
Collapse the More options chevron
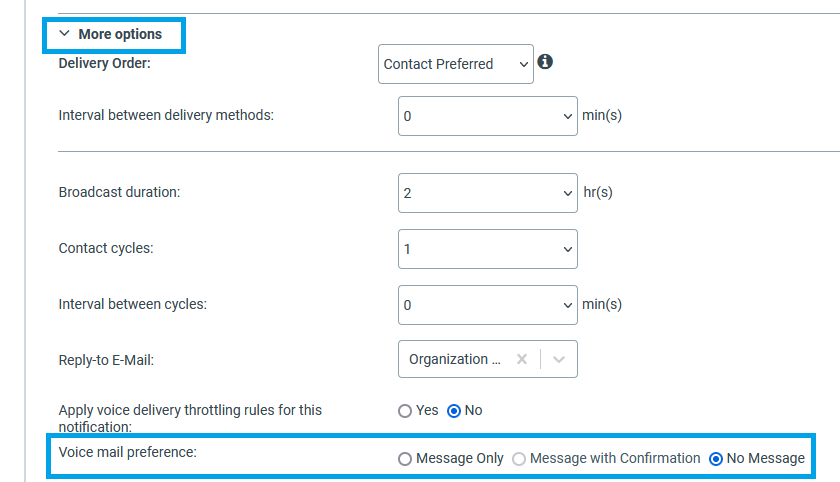click(x=65, y=34)
